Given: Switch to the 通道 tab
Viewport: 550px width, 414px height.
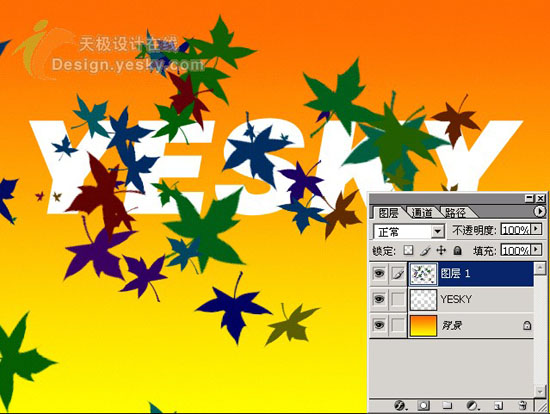Looking at the screenshot, I should (422, 213).
